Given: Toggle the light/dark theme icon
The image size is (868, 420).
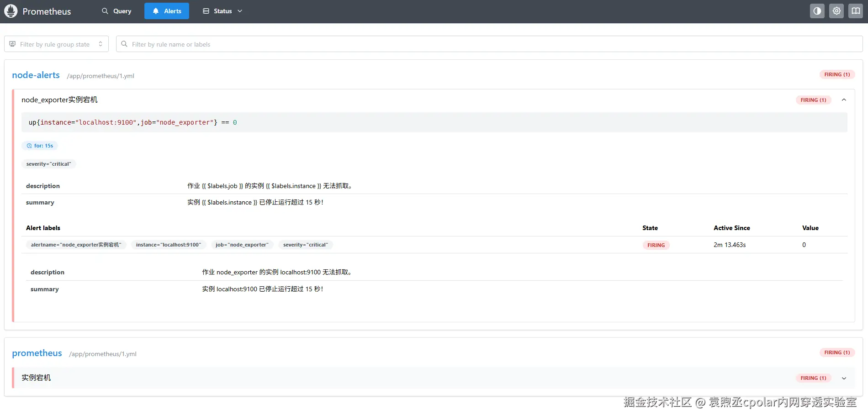Looking at the screenshot, I should click(817, 11).
